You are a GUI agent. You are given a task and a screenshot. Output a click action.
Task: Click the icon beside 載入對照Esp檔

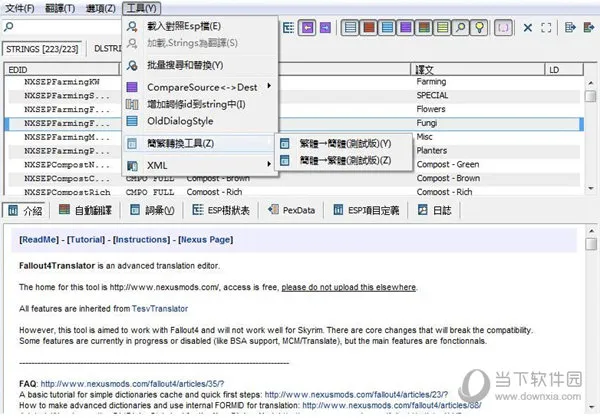point(132,26)
